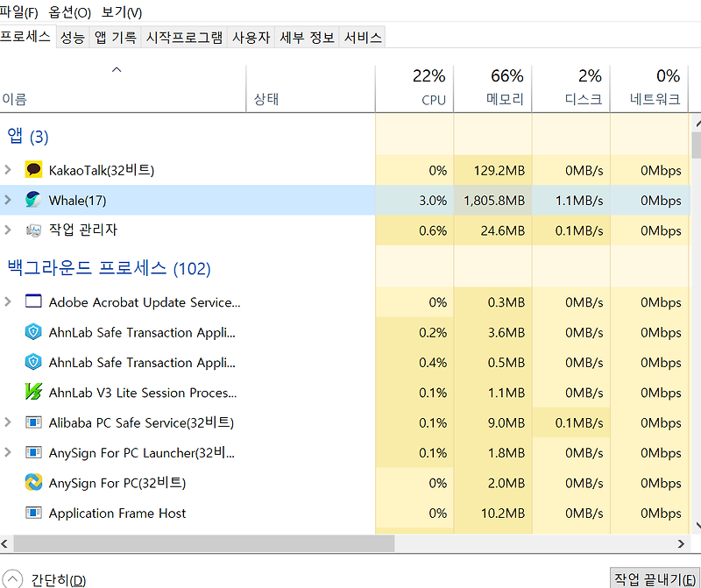Switch to the 사용자 tab
This screenshot has width=701, height=588.
coord(251,37)
